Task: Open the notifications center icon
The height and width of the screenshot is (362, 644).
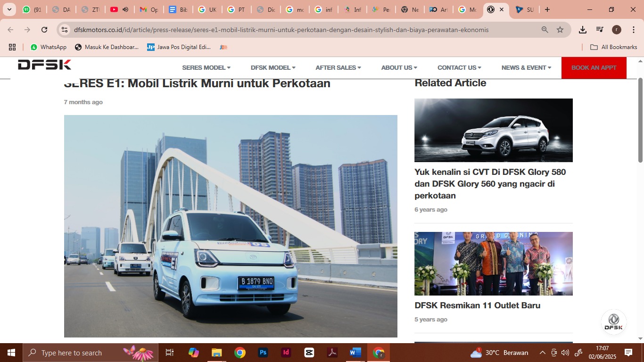Action: tap(628, 353)
